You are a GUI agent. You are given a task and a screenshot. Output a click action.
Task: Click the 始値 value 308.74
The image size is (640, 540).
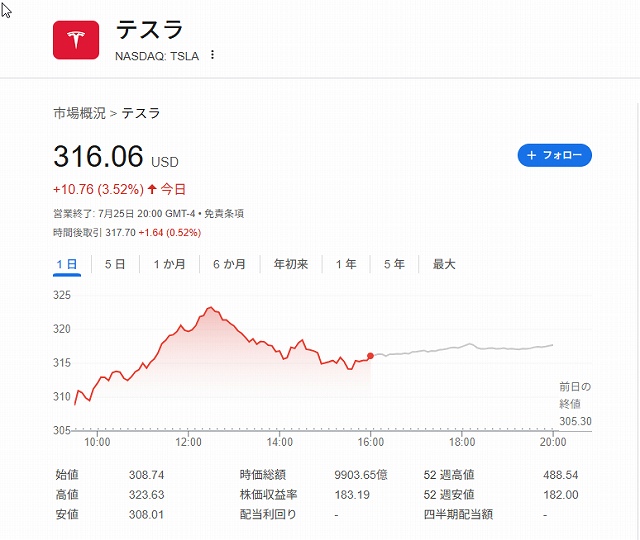147,475
